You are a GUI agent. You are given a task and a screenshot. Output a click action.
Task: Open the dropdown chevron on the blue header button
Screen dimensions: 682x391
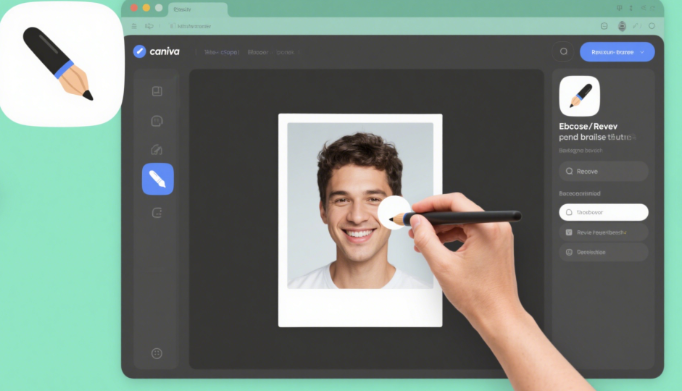pos(642,52)
